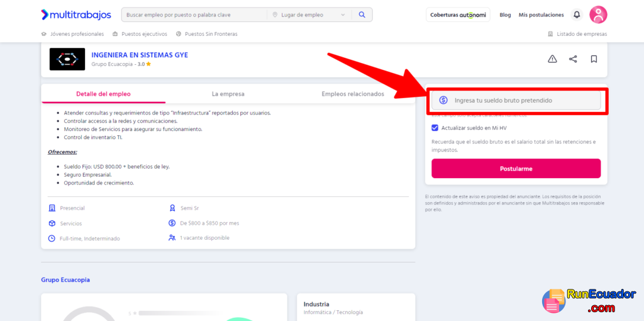
Task: Open the Blog menu item
Action: click(x=505, y=15)
